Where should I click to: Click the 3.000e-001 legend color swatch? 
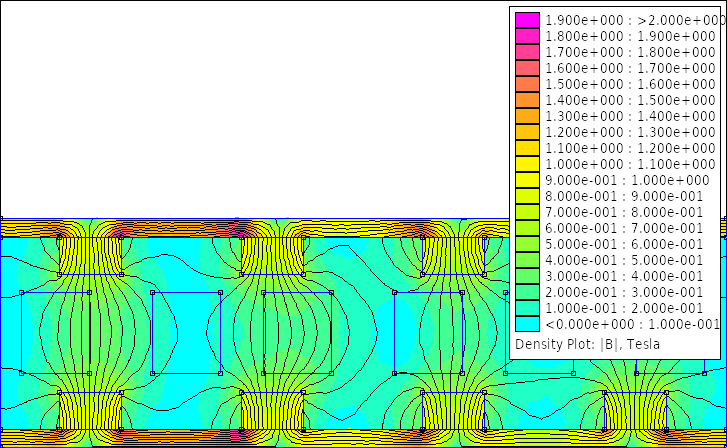tap(527, 276)
